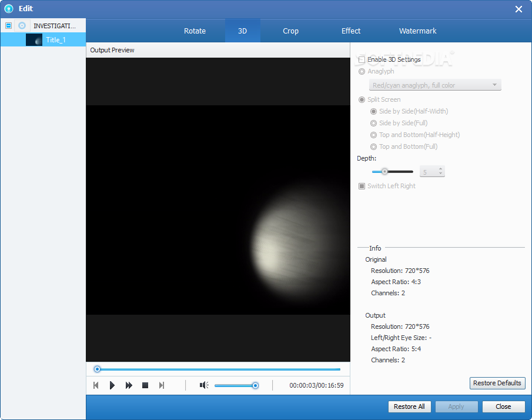Viewport: 532px width, 420px height.
Task: Click the Aspect Ratio: 5:4 text
Action: [x=396, y=349]
